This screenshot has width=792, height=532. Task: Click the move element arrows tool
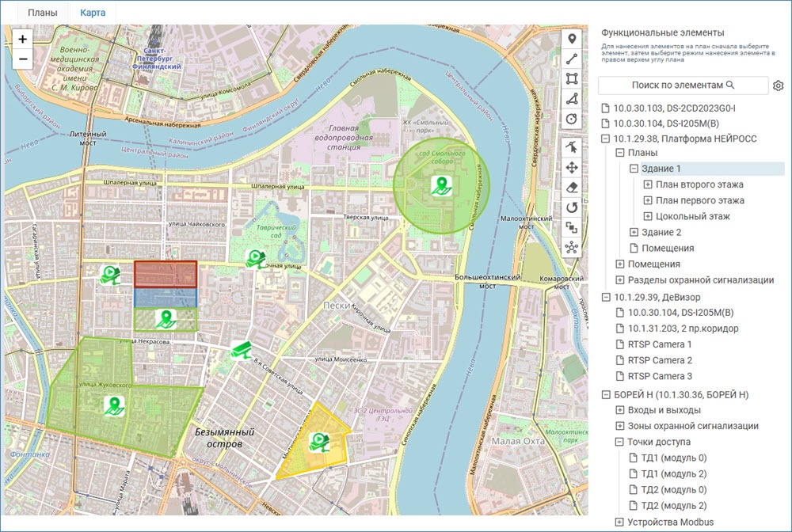click(x=571, y=167)
